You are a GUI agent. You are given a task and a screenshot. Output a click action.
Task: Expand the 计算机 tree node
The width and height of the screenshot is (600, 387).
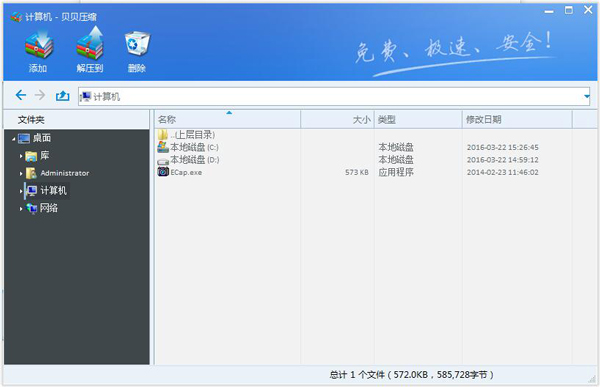tap(21, 191)
